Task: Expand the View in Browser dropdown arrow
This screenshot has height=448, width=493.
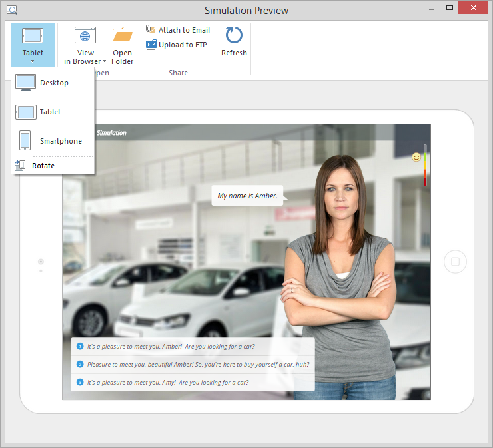Action: (105, 62)
